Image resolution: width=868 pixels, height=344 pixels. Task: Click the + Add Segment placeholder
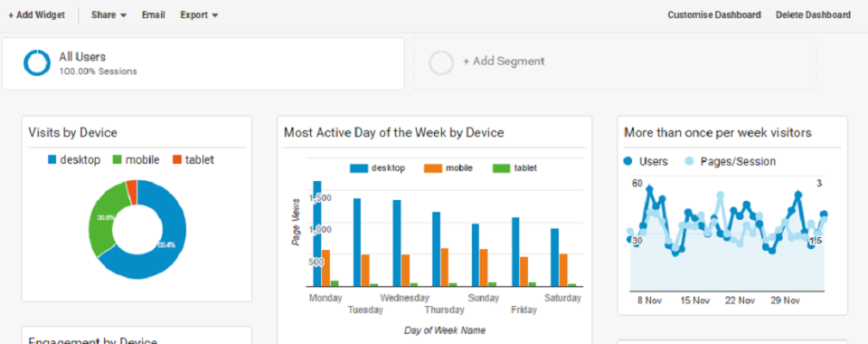click(615, 63)
